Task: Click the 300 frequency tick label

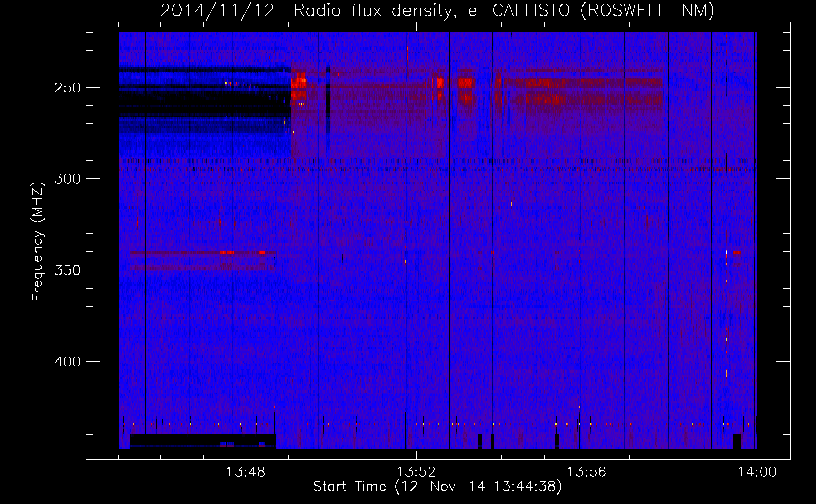Action: tap(68, 179)
